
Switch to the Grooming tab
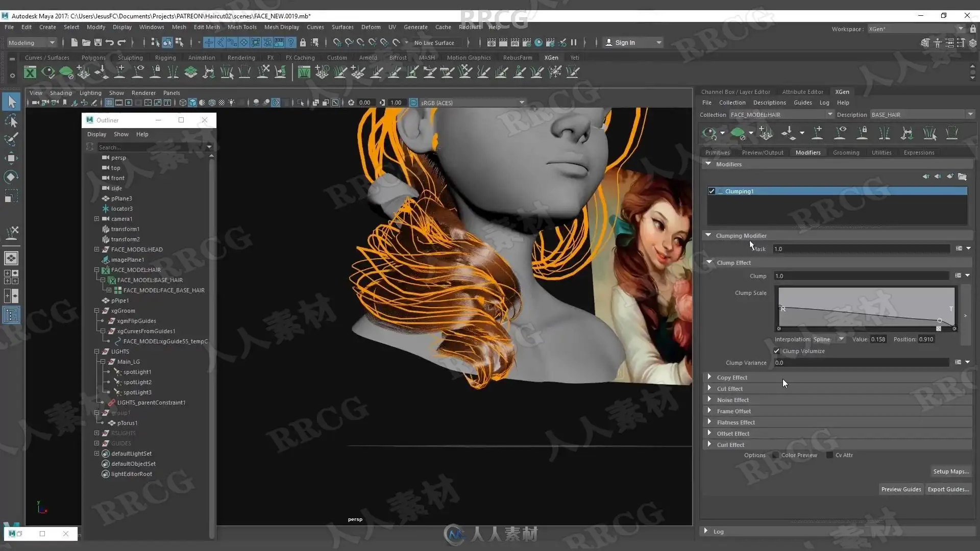pyautogui.click(x=846, y=153)
